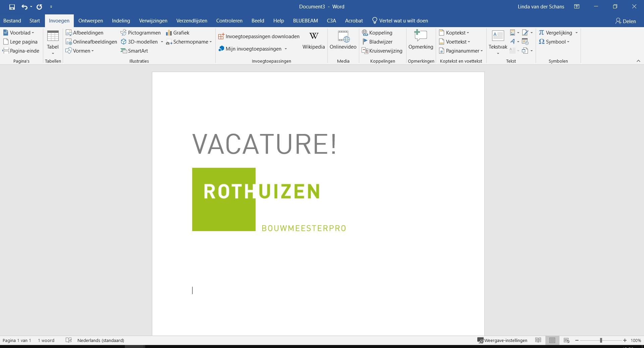Screen dimensions: 644x348
Task: Insert date and time icon
Action: (x=525, y=42)
